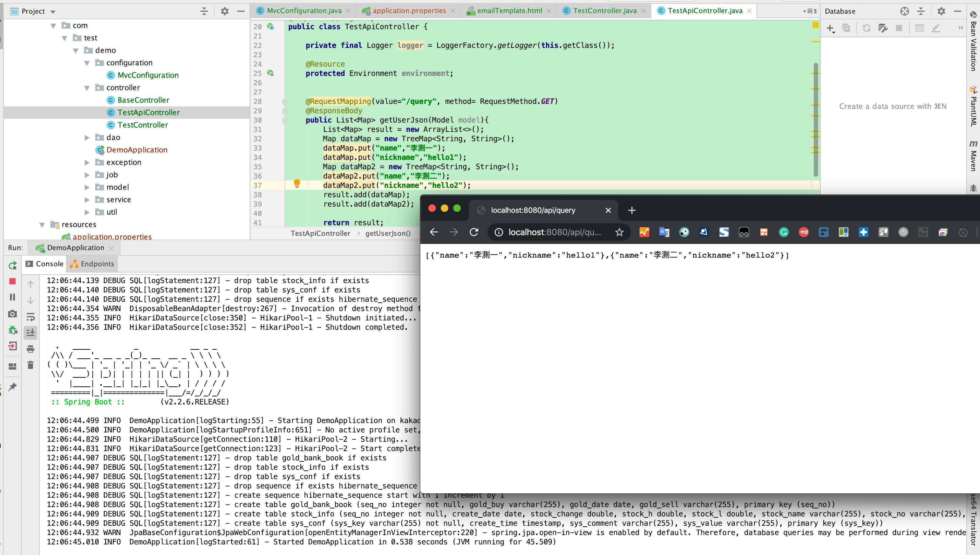Select MvcConfiguration in the project tree
Screen dimensions: 980x555
click(x=148, y=75)
